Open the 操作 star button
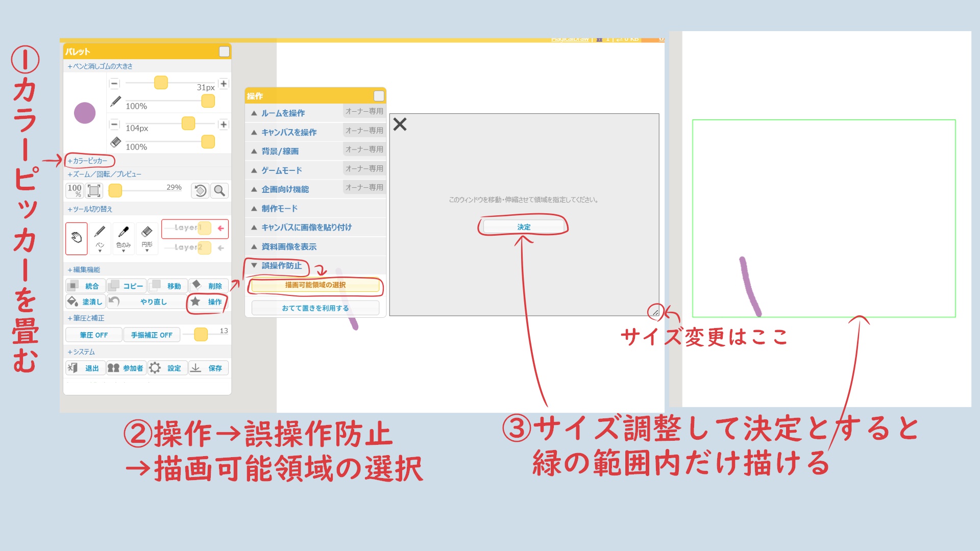This screenshot has width=980, height=551. pos(207,302)
